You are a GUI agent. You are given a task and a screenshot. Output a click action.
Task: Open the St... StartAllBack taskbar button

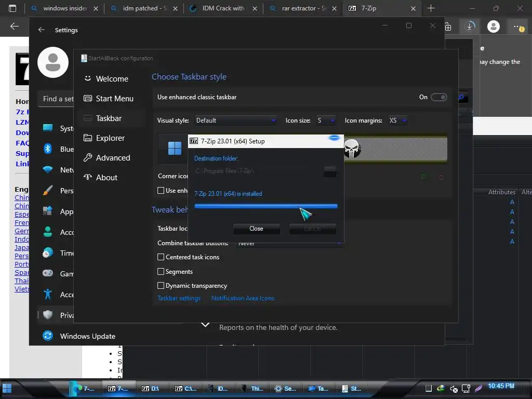(x=352, y=389)
